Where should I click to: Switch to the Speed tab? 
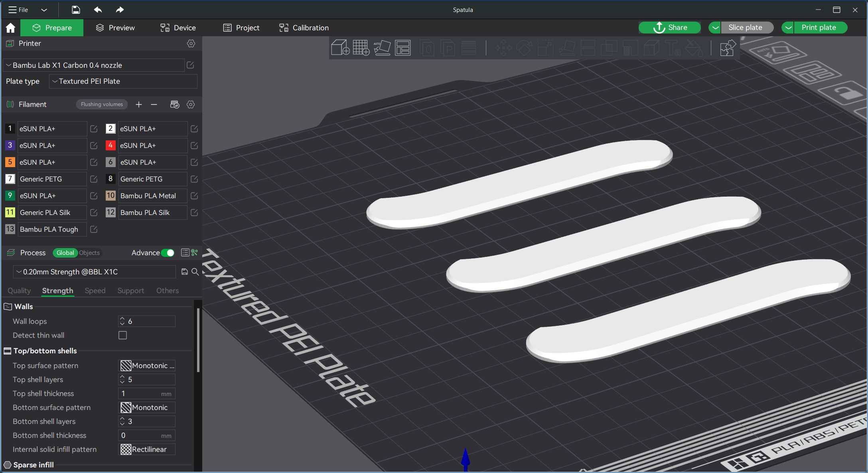[95, 291]
